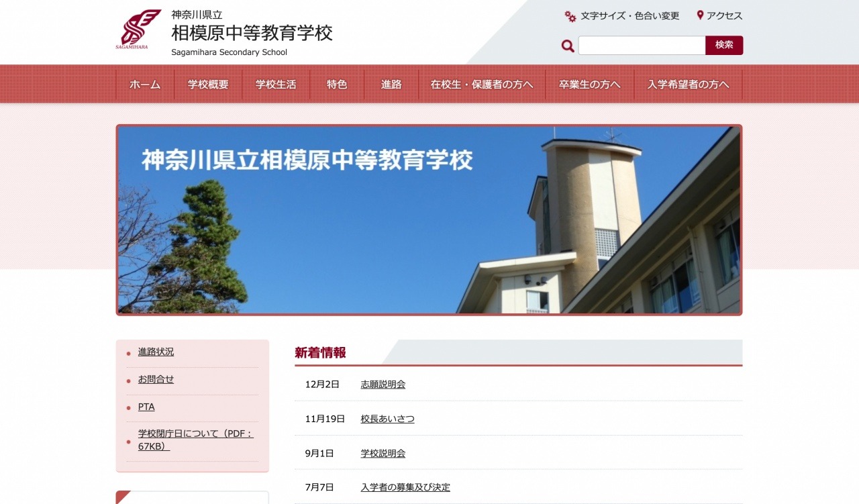Click the 相模原中等教育学校 header title

click(252, 33)
